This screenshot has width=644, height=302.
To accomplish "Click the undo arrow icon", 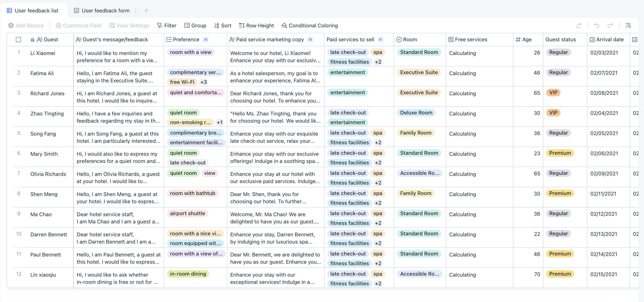I will [x=596, y=25].
